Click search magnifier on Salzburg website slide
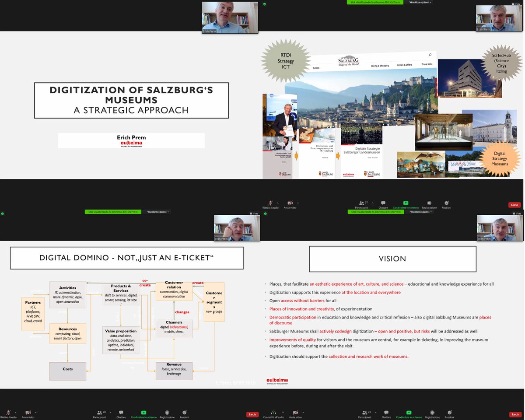 coord(430,55)
